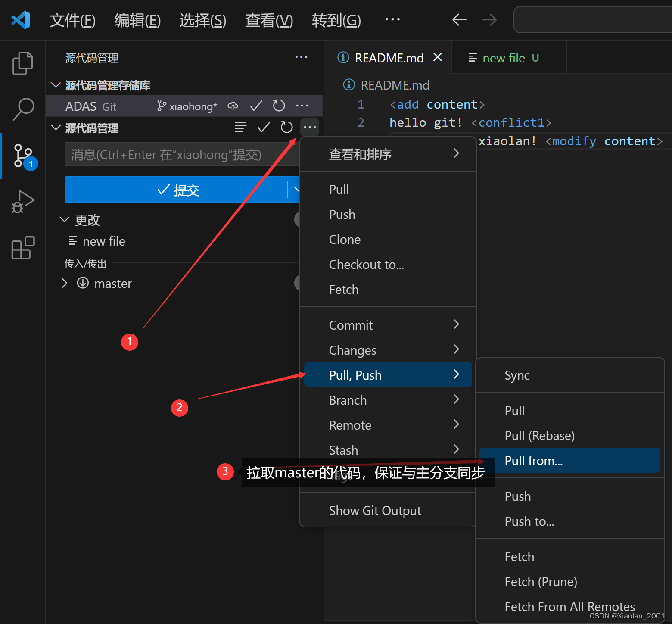Choose Push in the main context menu
672x624 pixels.
tap(388, 214)
